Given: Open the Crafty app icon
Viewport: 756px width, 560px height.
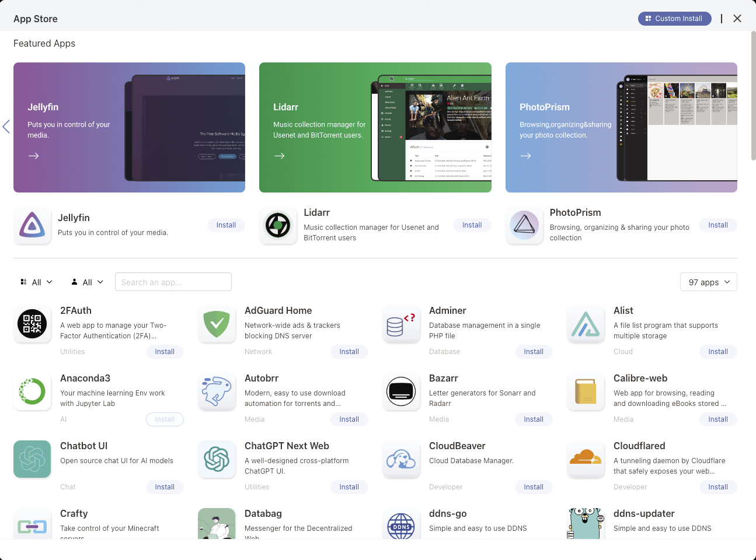Looking at the screenshot, I should pyautogui.click(x=32, y=524).
